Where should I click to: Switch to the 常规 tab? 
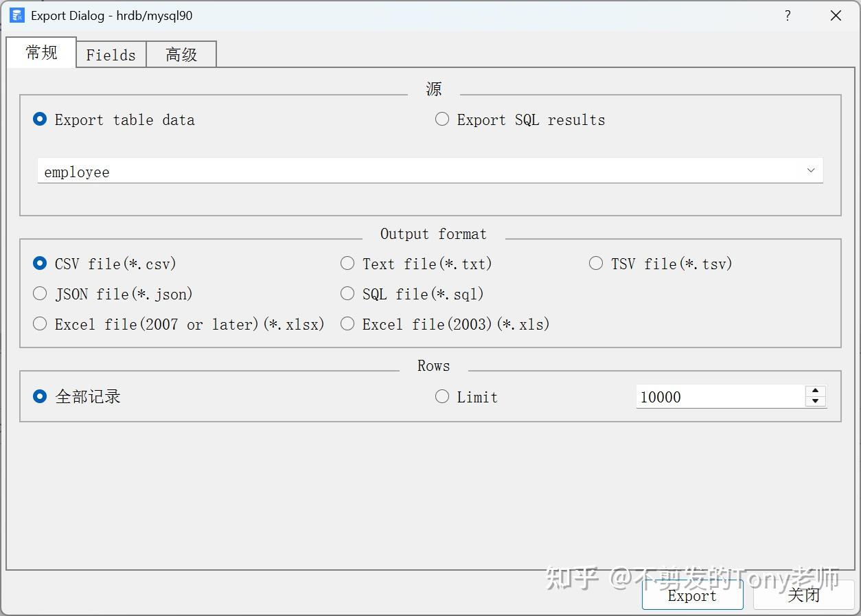point(41,52)
